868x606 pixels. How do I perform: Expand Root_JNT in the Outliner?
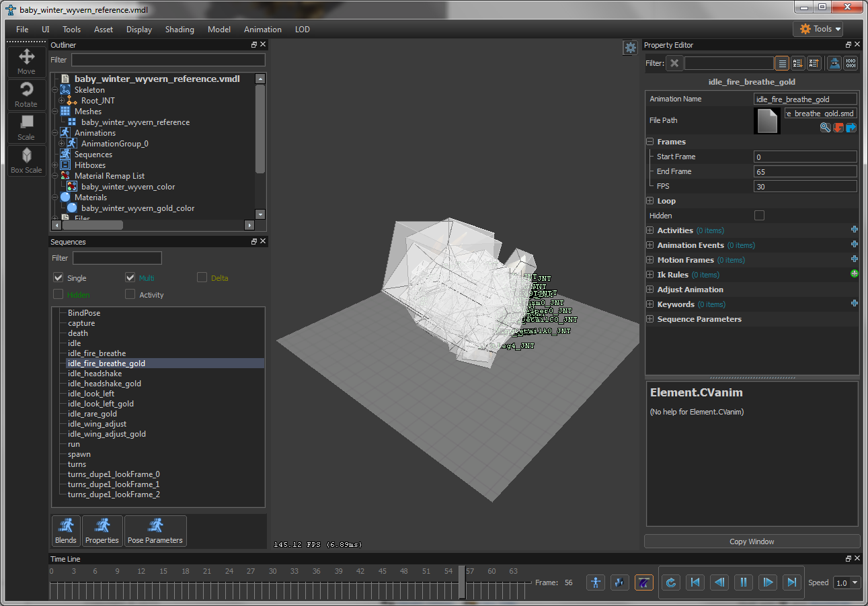coord(61,101)
